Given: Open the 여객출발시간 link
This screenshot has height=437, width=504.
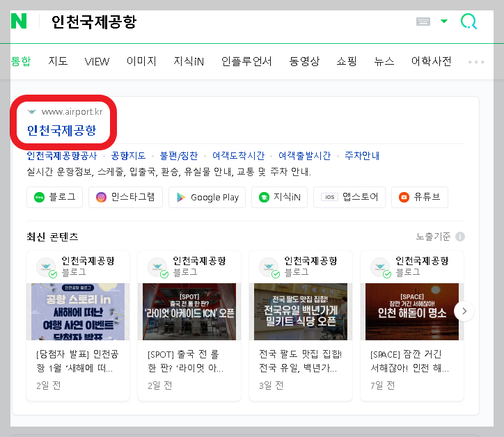Looking at the screenshot, I should point(304,156).
